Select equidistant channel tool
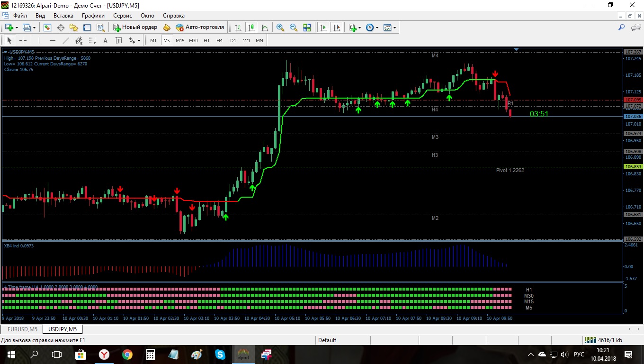644x364 pixels. coord(79,40)
